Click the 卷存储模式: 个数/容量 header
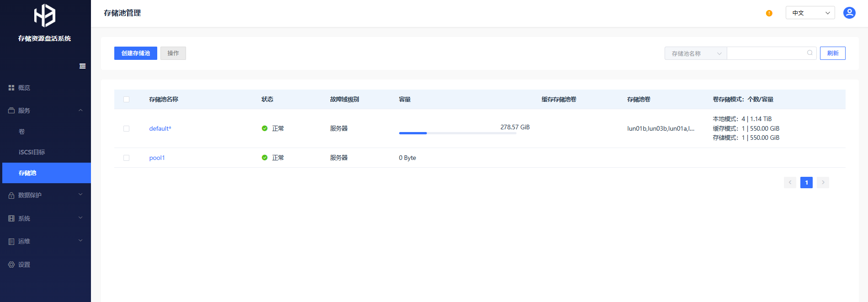The width and height of the screenshot is (868, 302). click(x=743, y=99)
